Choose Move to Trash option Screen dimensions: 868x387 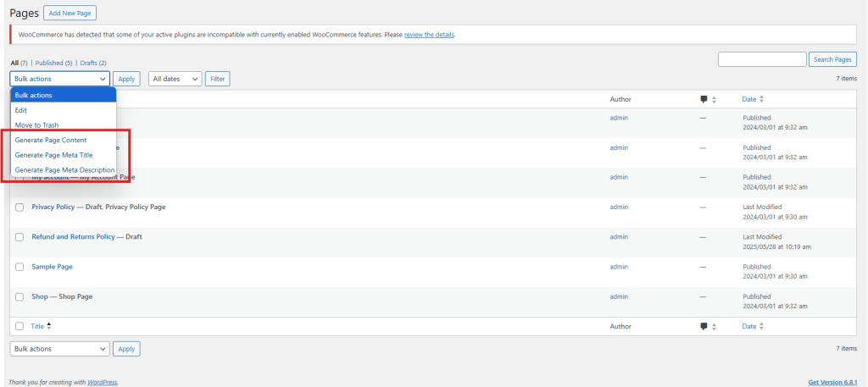click(63, 125)
